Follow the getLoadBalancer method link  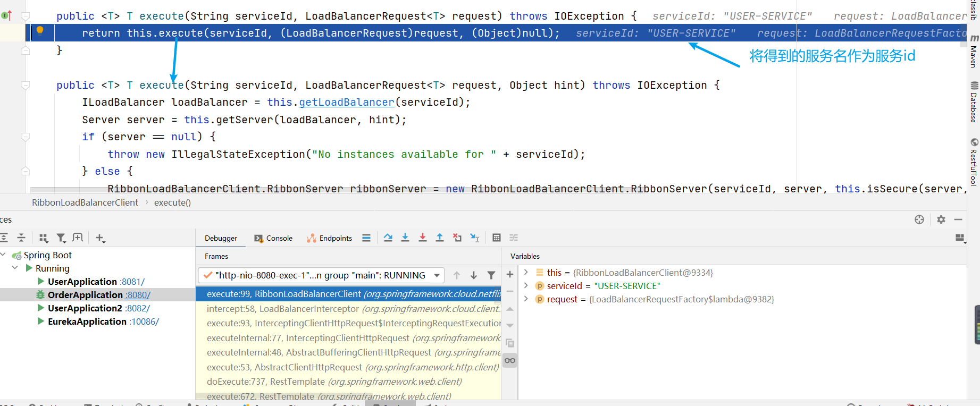click(346, 103)
